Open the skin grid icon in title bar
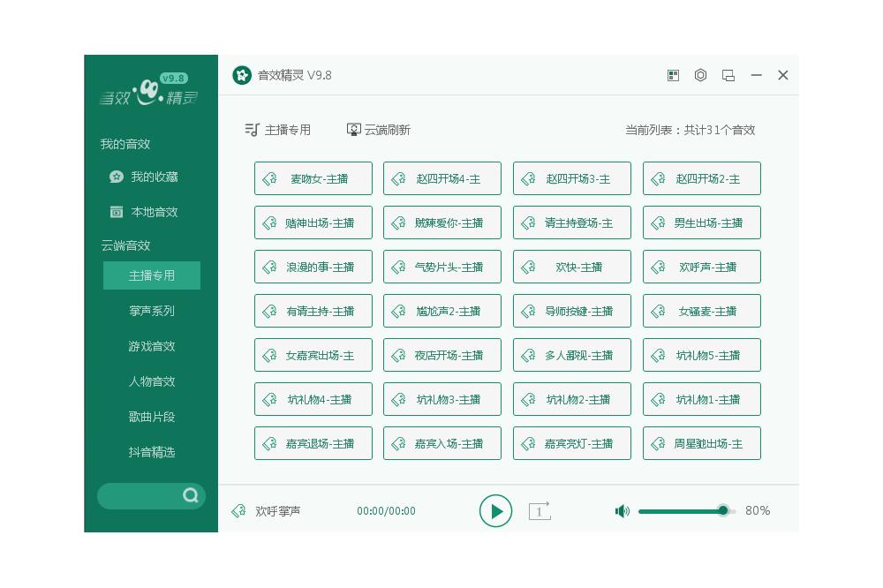 tap(673, 75)
